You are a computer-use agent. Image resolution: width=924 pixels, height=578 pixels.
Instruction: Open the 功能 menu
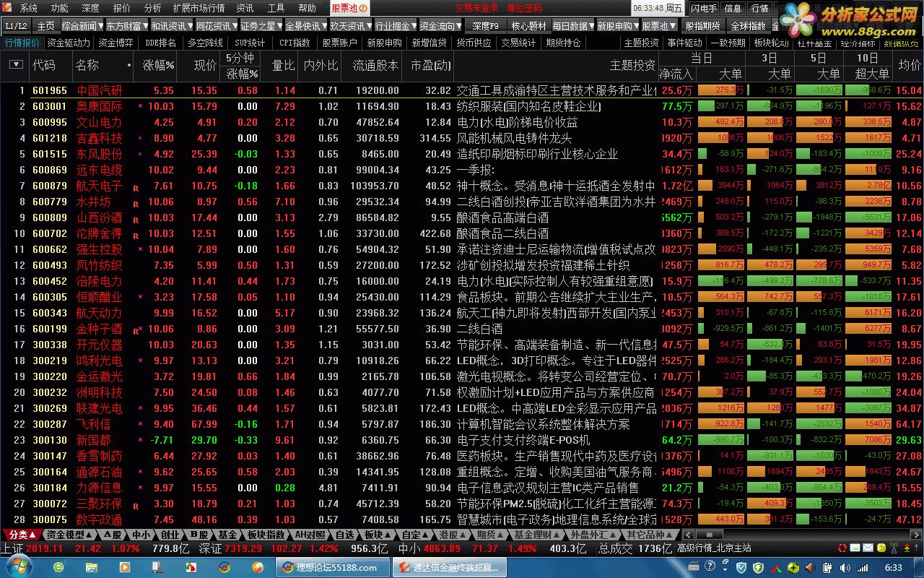point(60,9)
